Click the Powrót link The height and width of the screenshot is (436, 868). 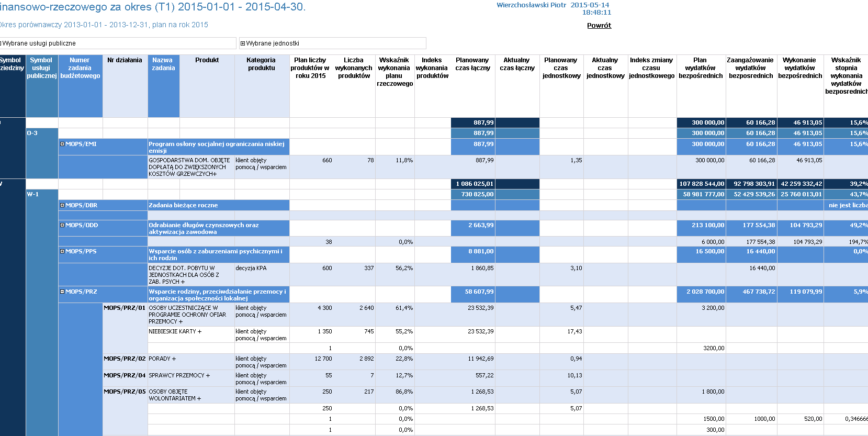(x=599, y=25)
